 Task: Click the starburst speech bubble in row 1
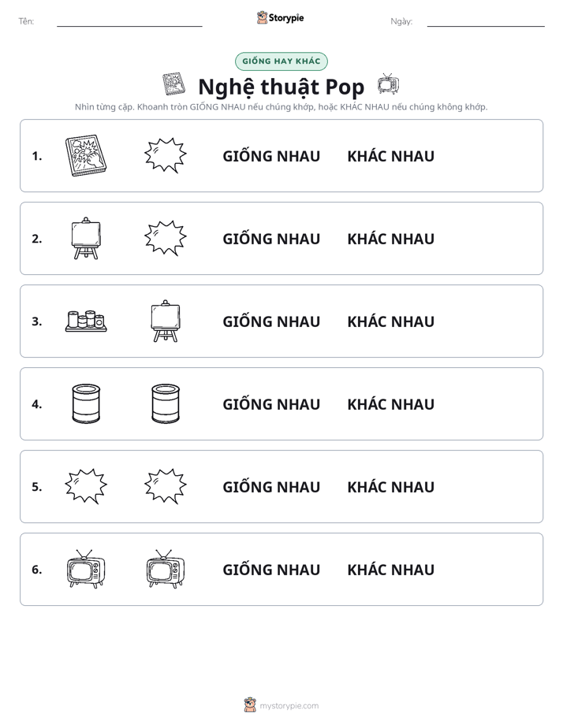(166, 155)
